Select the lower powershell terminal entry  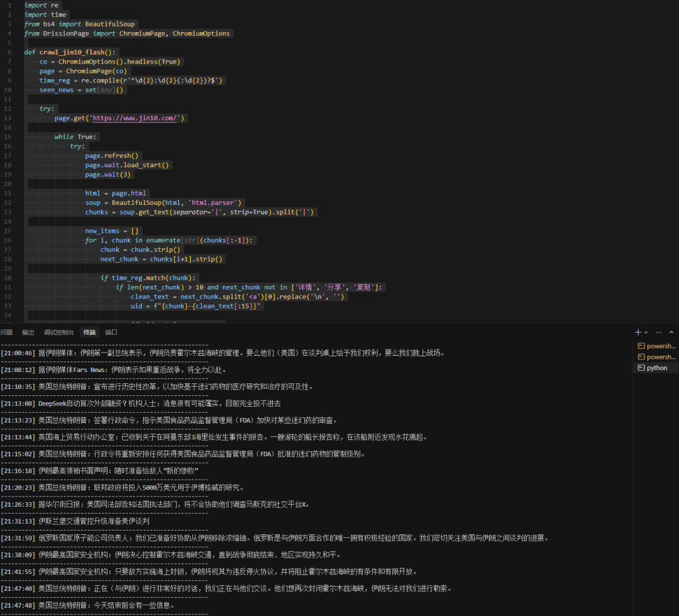click(x=657, y=357)
